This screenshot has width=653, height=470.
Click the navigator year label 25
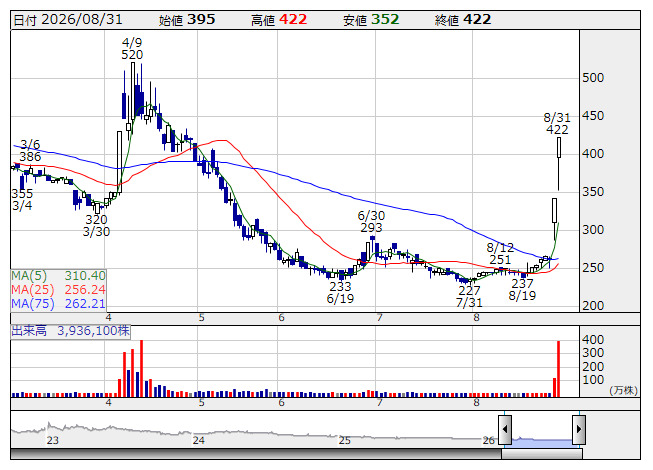pos(344,440)
